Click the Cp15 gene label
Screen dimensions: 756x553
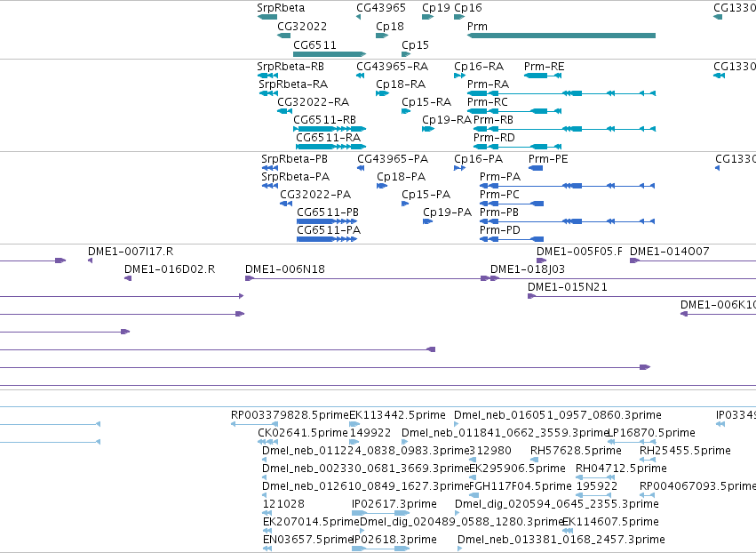tap(415, 44)
